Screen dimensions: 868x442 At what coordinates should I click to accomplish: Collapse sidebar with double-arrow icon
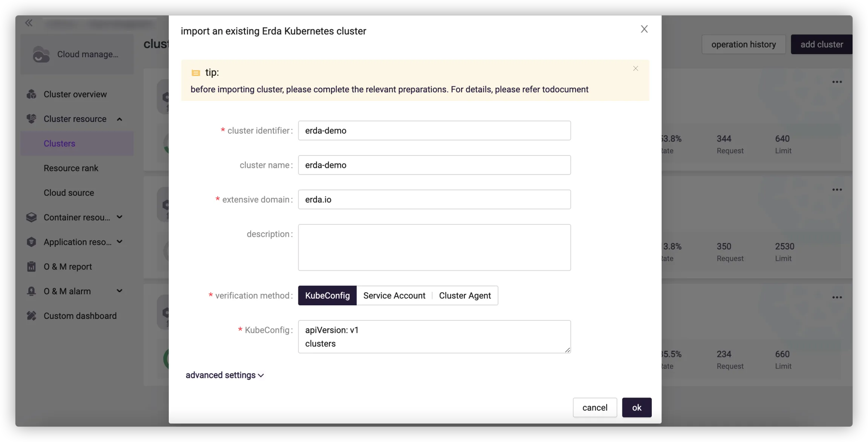click(x=29, y=23)
